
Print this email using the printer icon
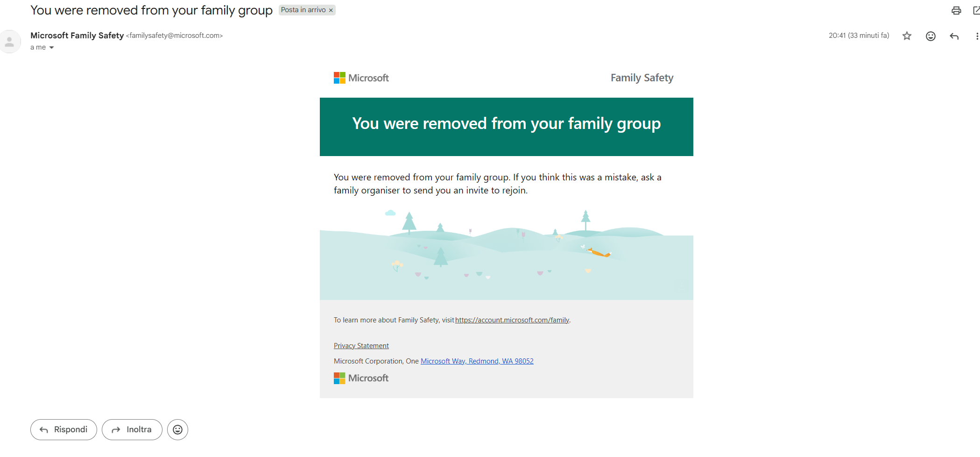pyautogui.click(x=956, y=10)
